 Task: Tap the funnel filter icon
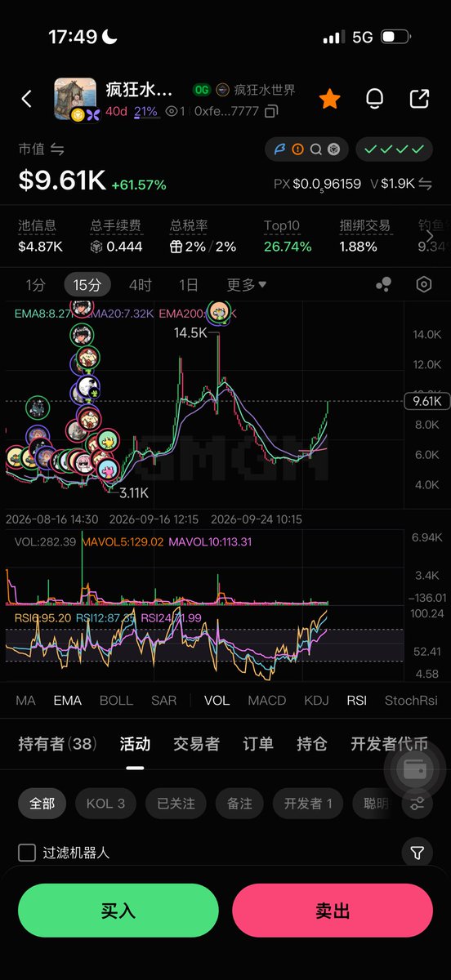pyautogui.click(x=418, y=853)
